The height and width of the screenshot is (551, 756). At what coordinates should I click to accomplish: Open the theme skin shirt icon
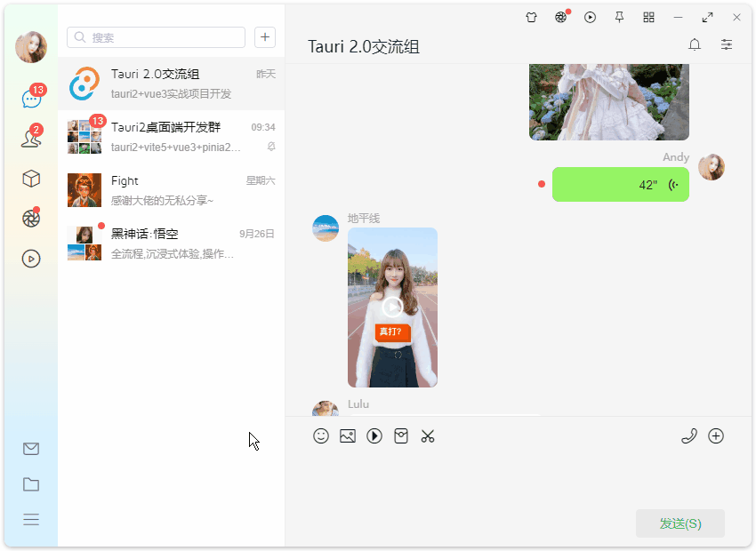coord(531,18)
